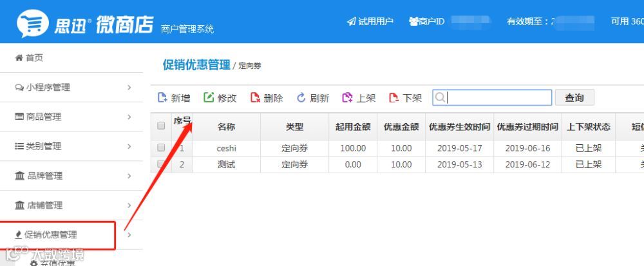Image resolution: width=644 pixels, height=266 pixels.
Task: Click the 100.00 amount cell
Action: (x=353, y=148)
